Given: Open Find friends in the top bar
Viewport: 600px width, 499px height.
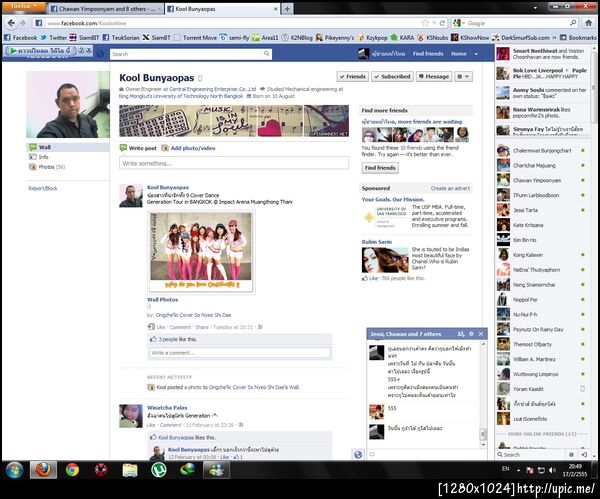Looking at the screenshot, I should [x=428, y=54].
